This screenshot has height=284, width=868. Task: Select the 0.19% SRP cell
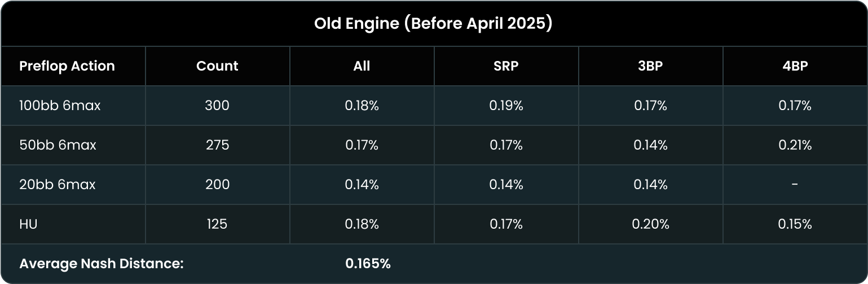coord(506,106)
